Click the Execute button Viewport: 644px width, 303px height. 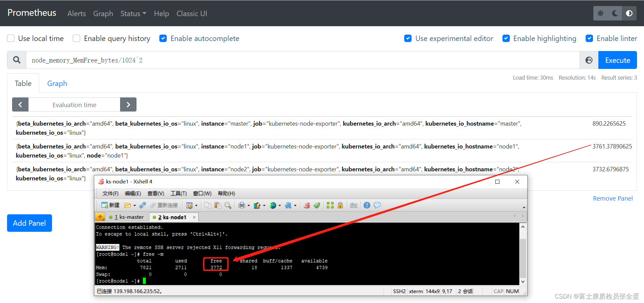coord(617,60)
